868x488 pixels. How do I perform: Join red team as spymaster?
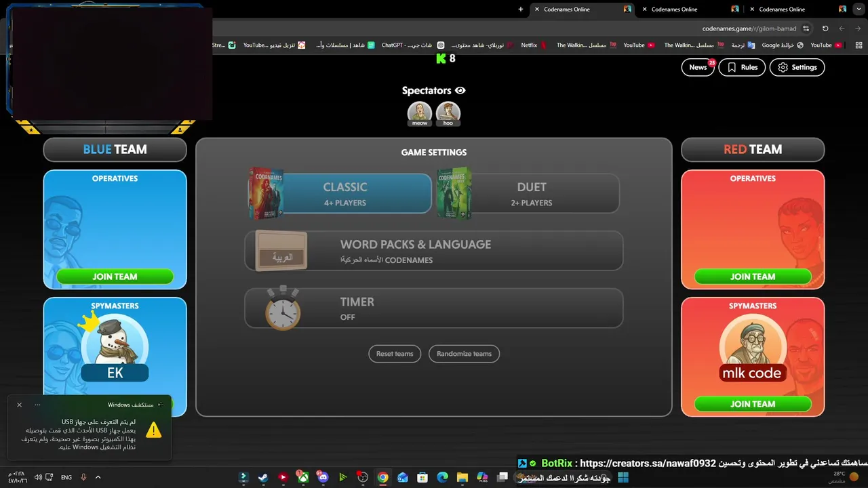coord(753,404)
